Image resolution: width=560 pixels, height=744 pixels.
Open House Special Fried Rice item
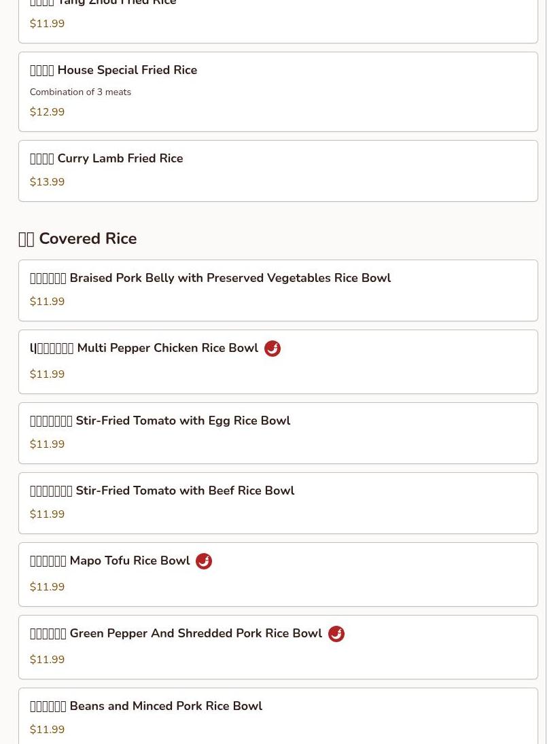pos(127,71)
